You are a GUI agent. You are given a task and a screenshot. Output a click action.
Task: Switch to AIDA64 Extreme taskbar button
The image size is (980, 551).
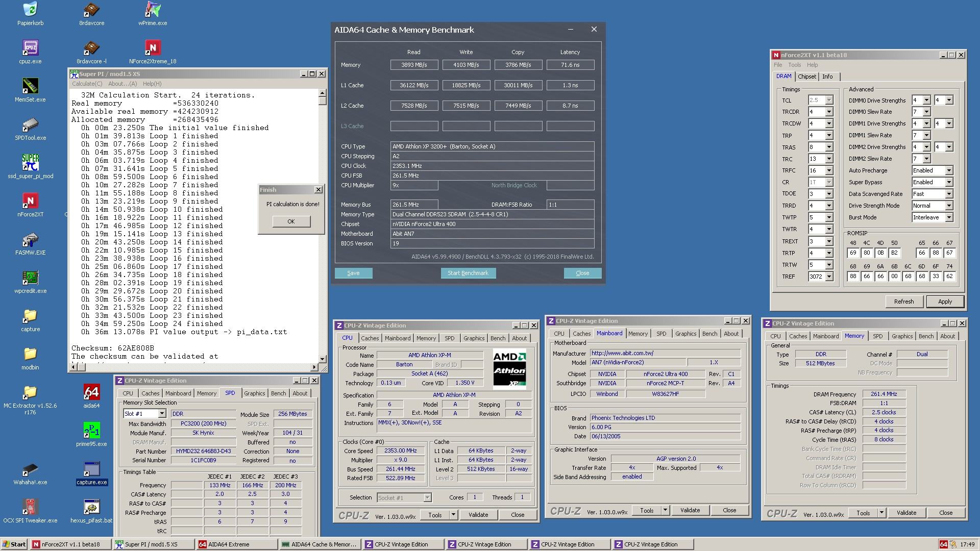pos(237,544)
